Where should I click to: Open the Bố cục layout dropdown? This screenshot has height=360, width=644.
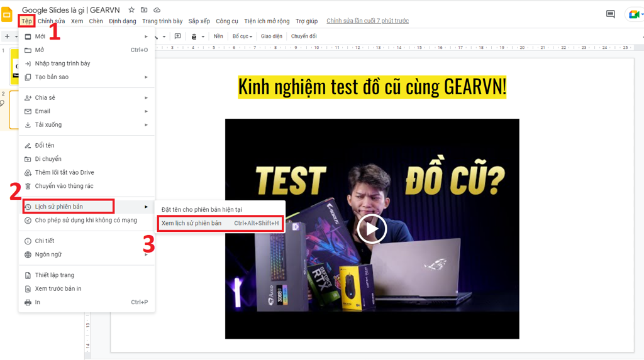(x=242, y=36)
